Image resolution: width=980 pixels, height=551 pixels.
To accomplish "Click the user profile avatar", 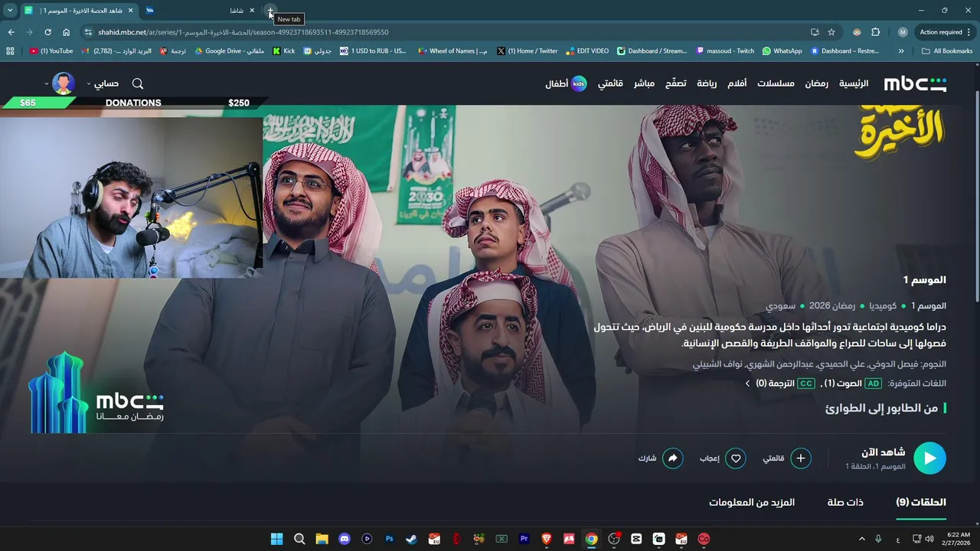I will tap(64, 83).
